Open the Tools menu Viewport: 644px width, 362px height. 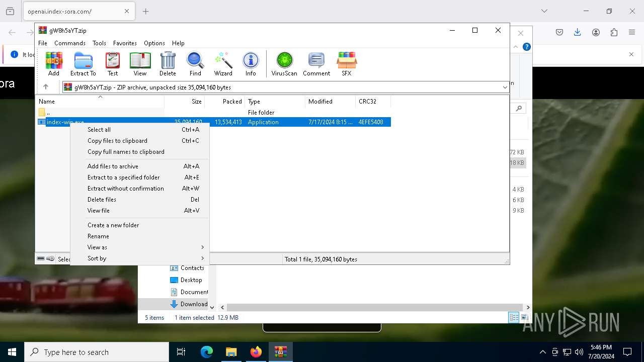pos(99,43)
